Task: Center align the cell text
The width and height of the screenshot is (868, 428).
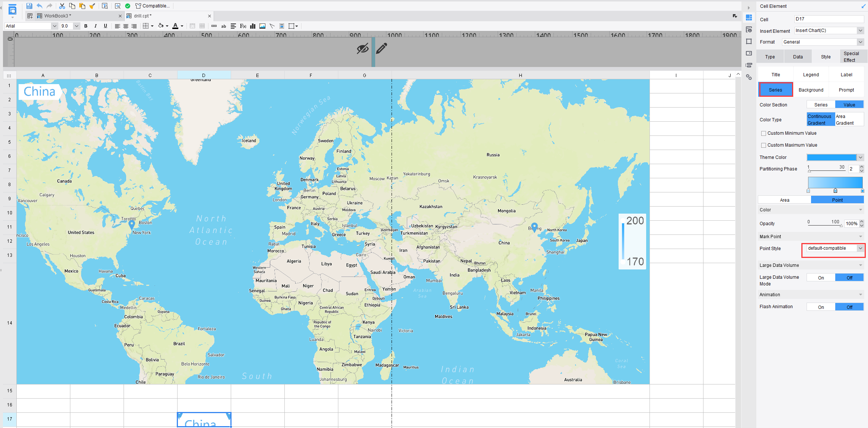Action: point(126,26)
